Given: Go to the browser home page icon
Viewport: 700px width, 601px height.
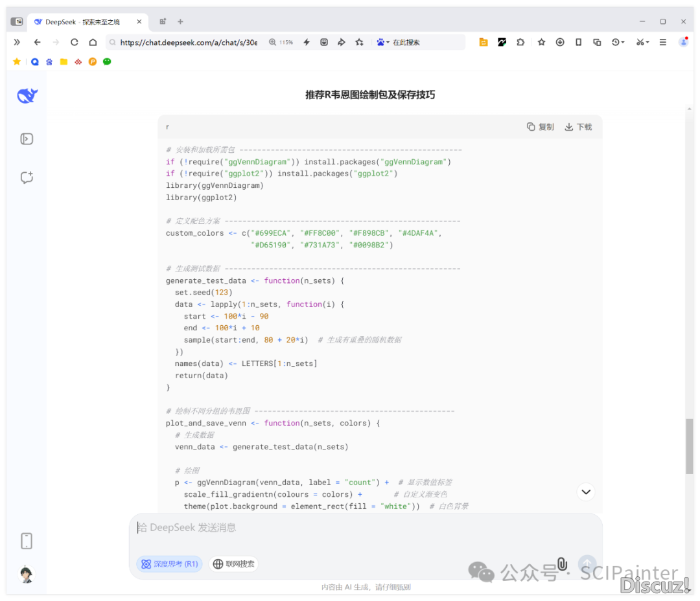Looking at the screenshot, I should click(x=93, y=42).
